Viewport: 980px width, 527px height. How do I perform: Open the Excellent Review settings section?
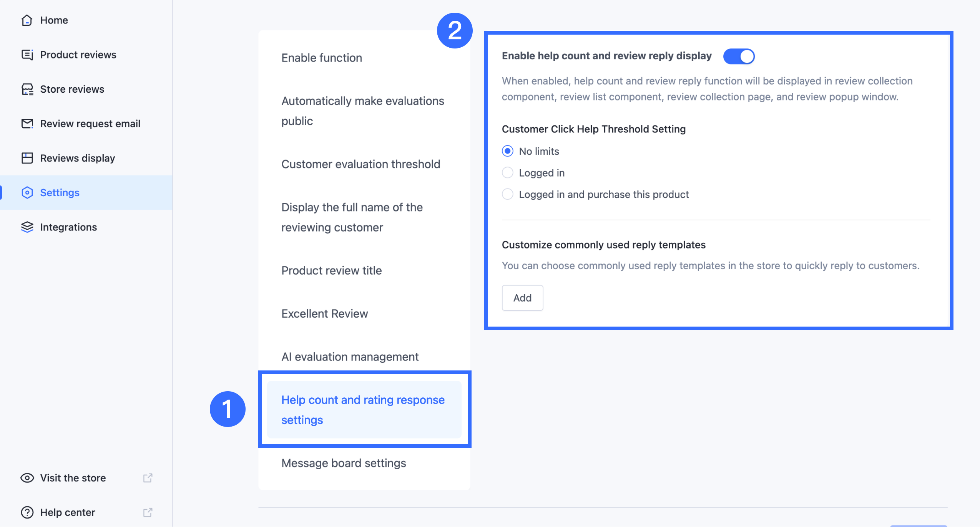324,314
